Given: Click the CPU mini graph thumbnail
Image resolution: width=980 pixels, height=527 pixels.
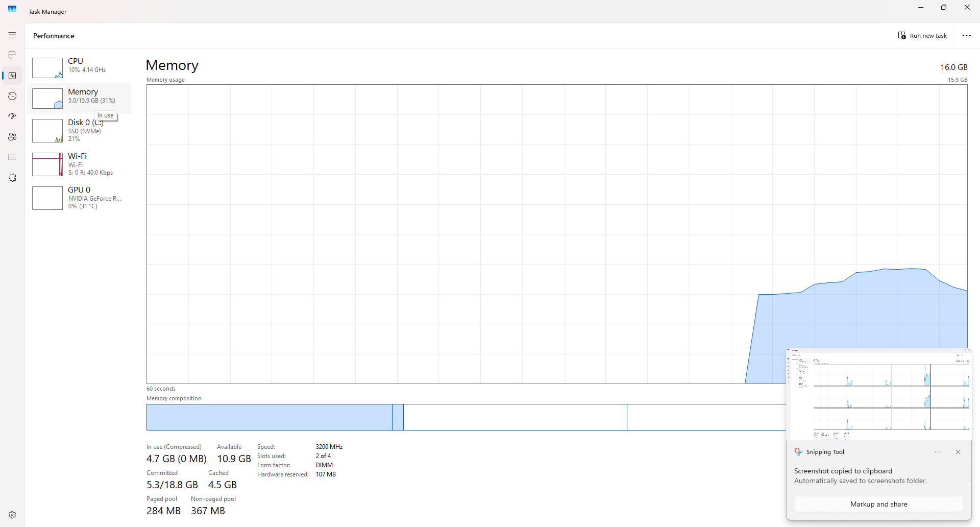Looking at the screenshot, I should coord(47,68).
